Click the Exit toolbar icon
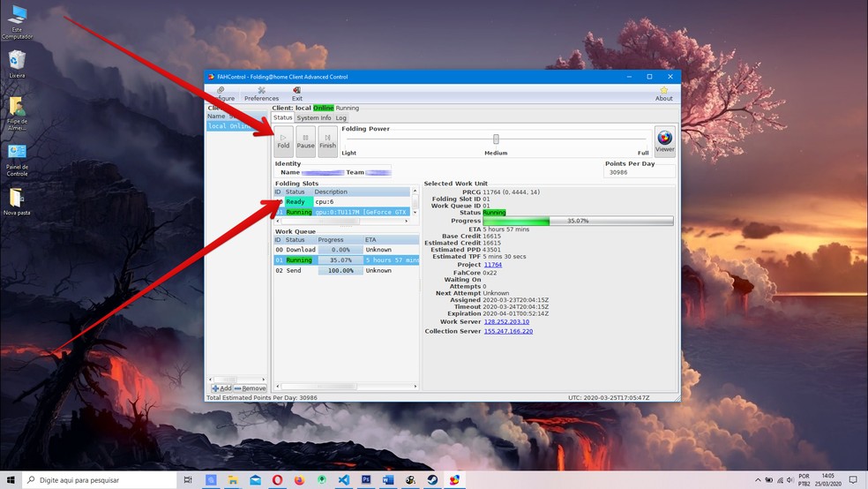This screenshot has width=868, height=489. [297, 94]
